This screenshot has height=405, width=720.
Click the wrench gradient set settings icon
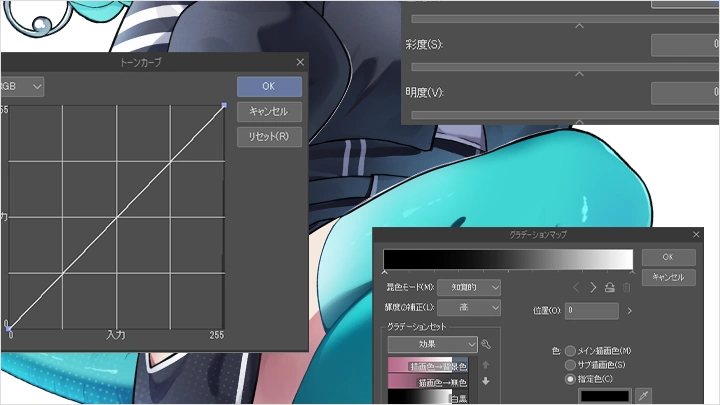(x=486, y=344)
